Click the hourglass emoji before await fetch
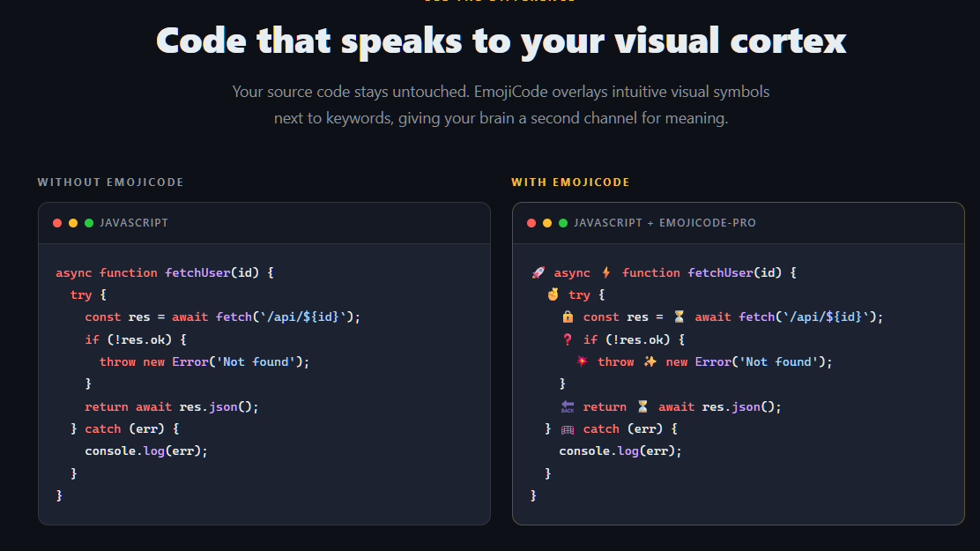Viewport: 980px width, 551px height. (x=679, y=317)
